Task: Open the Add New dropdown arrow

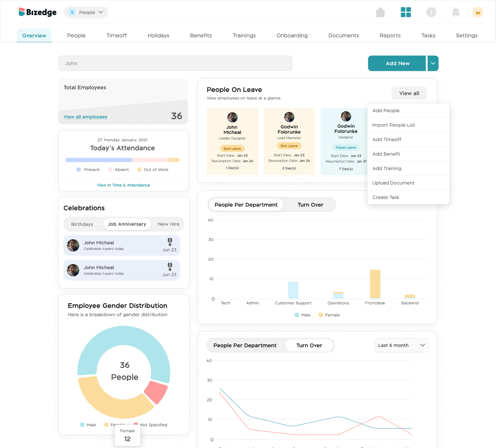Action: [433, 63]
